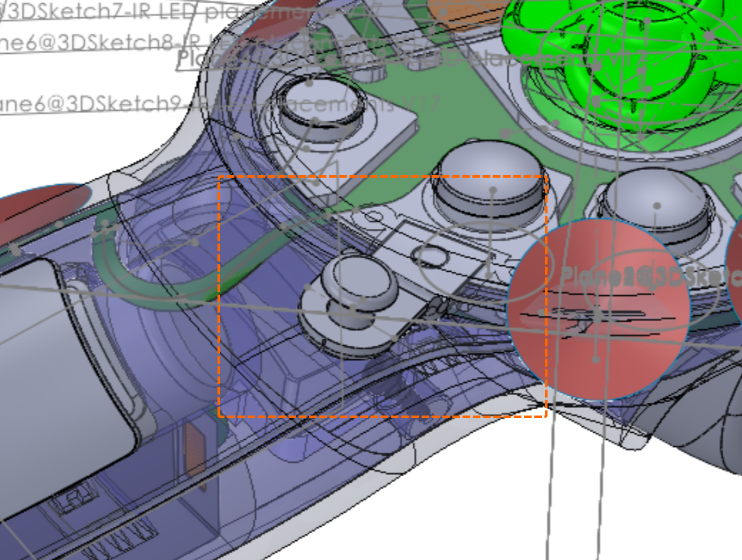Click the large red circular plane disc

coord(598,310)
